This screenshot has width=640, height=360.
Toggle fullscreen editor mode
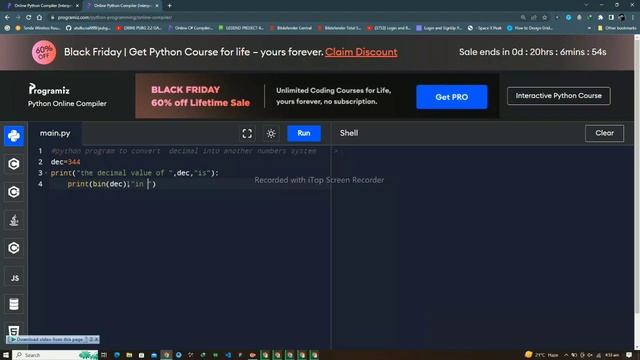pyautogui.click(x=247, y=133)
